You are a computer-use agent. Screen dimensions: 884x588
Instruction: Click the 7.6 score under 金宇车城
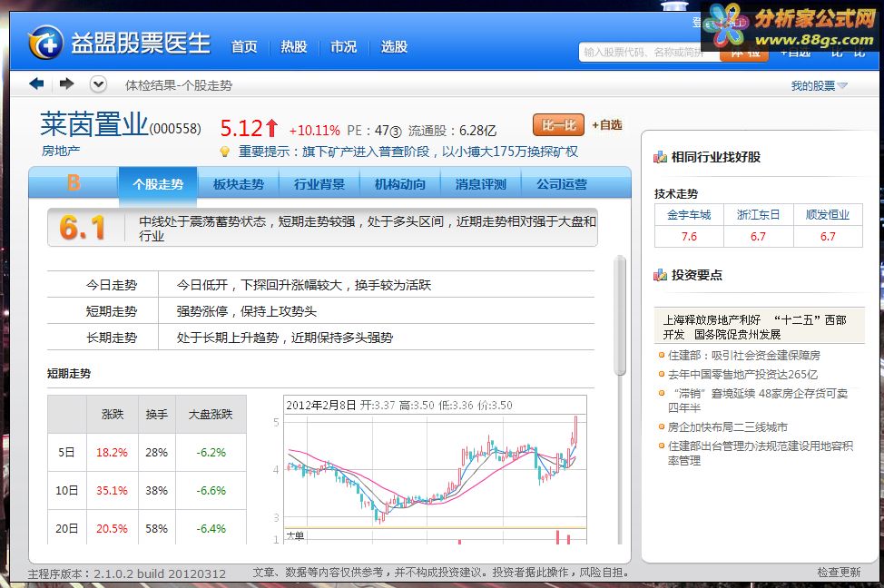click(689, 237)
